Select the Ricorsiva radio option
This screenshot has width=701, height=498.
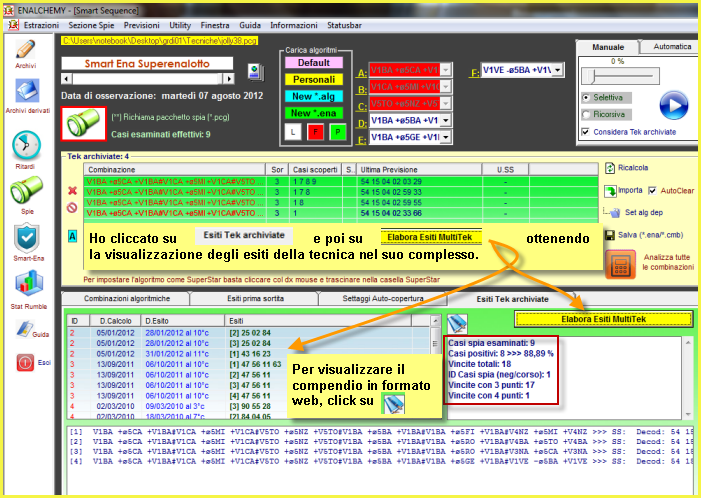[x=586, y=114]
